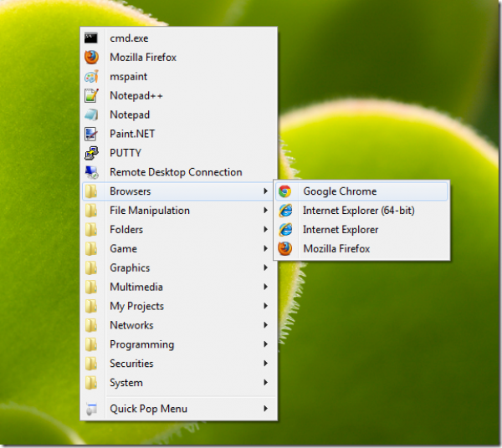Click the plain Internet Explorer icon
This screenshot has height=448, width=502.
pyautogui.click(x=285, y=230)
